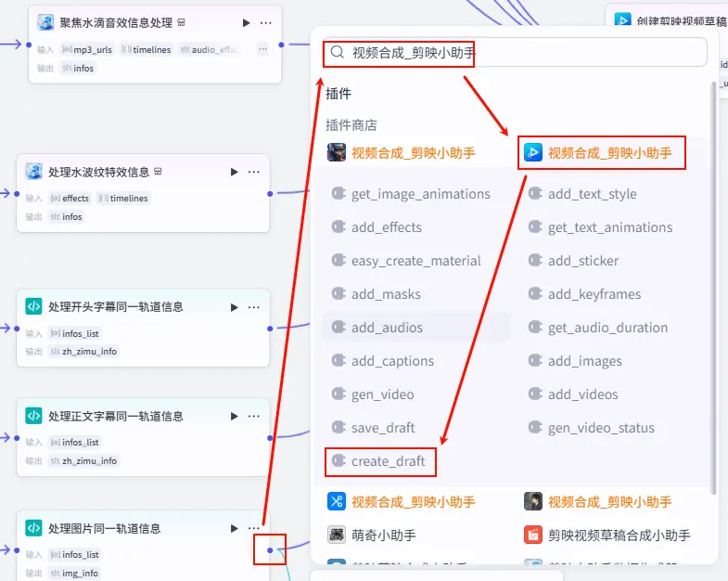Click the search magnifier icon
Image resolution: width=728 pixels, height=581 pixels.
[x=338, y=52]
